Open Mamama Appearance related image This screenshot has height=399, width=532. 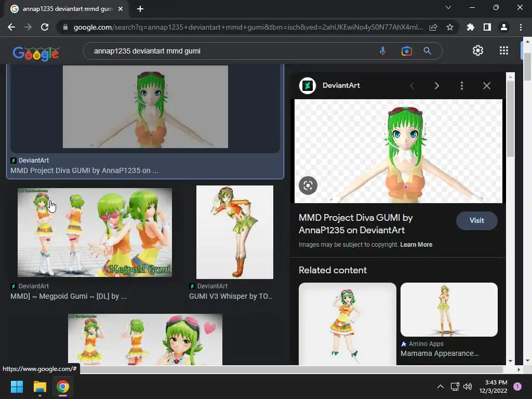tap(449, 310)
